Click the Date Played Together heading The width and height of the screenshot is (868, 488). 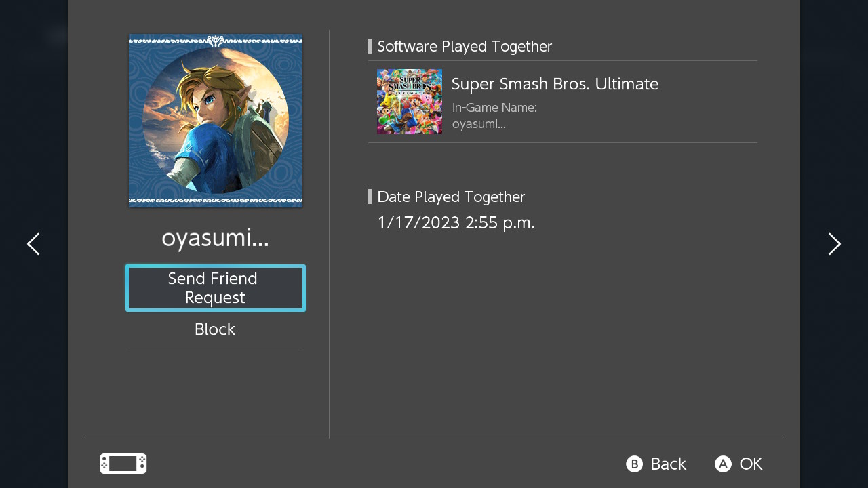click(451, 197)
